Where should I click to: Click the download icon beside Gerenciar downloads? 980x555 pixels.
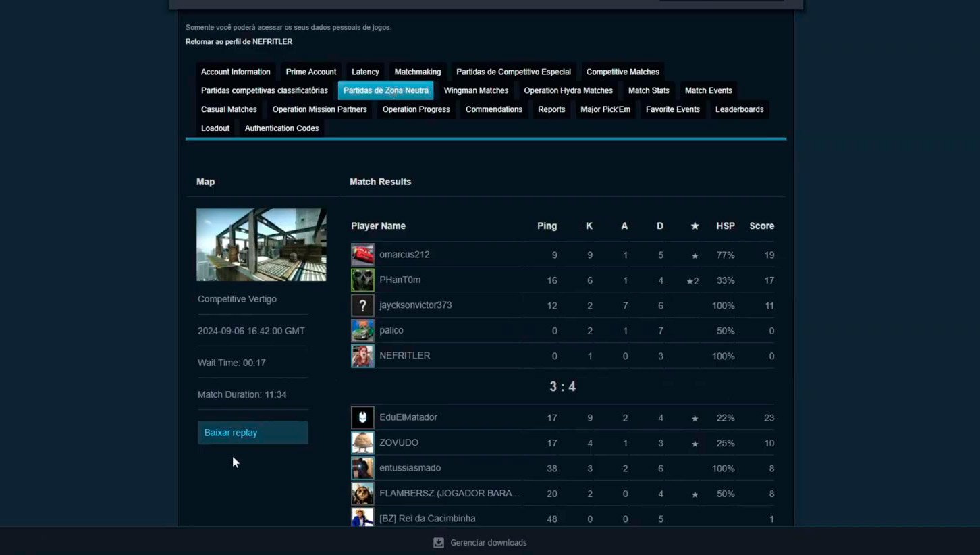pyautogui.click(x=439, y=543)
